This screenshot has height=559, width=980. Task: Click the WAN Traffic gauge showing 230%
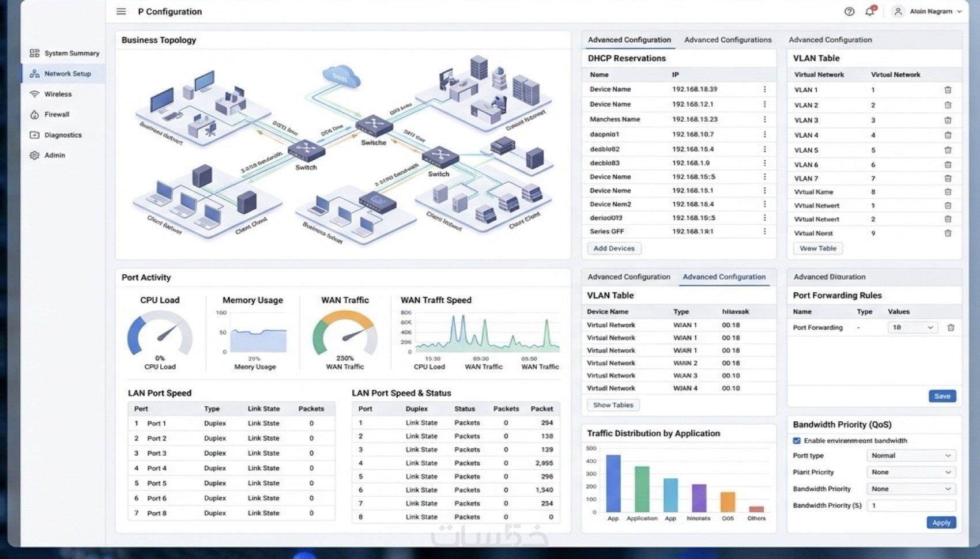[x=345, y=334]
